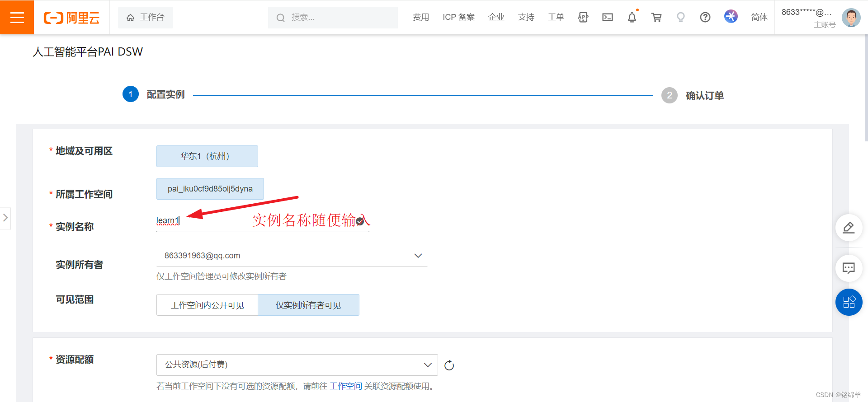Viewport: 868px width, 402px height.
Task: Open the 企业 menu
Action: [496, 17]
